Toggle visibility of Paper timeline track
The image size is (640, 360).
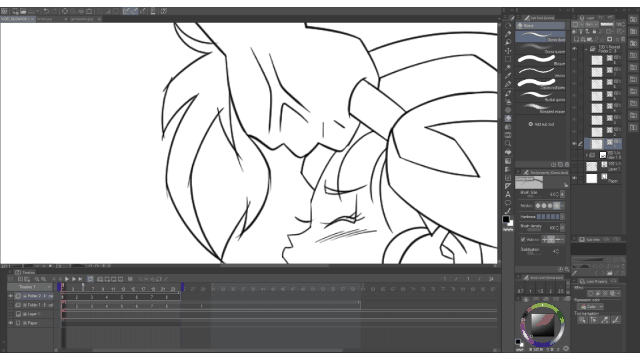pyautogui.click(x=11, y=323)
